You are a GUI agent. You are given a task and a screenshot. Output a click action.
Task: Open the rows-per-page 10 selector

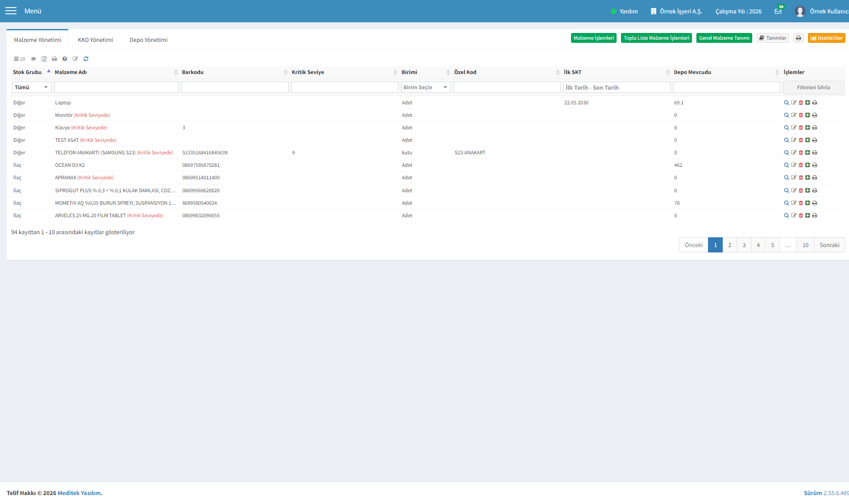click(x=20, y=59)
